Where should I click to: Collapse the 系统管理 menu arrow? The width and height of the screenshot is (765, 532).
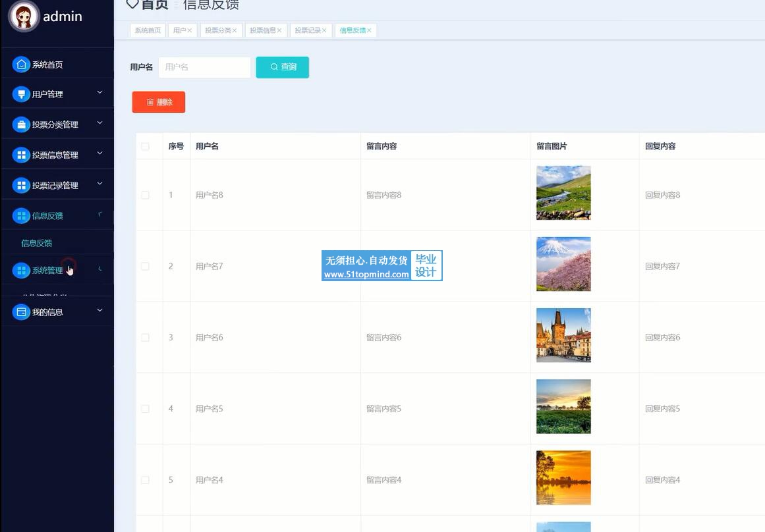click(100, 269)
